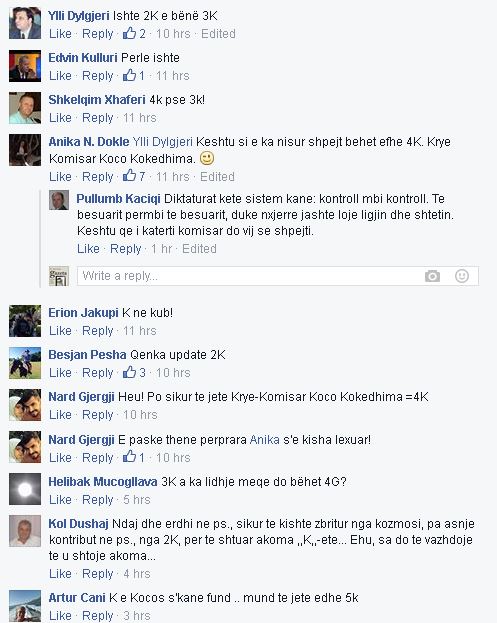Click thumbs-up count on Ylli Dylgjeri's comment
Image resolution: width=497 pixels, height=623 pixels.
134,33
